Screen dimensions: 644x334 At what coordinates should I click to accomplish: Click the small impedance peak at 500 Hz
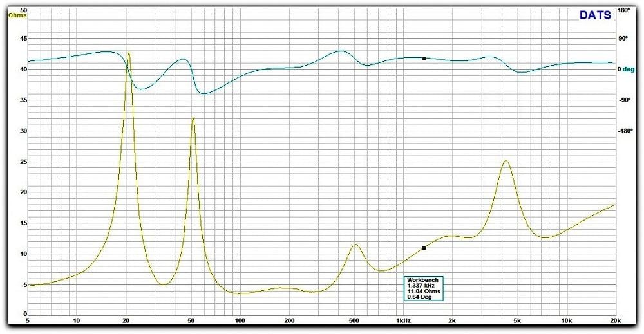355,245
